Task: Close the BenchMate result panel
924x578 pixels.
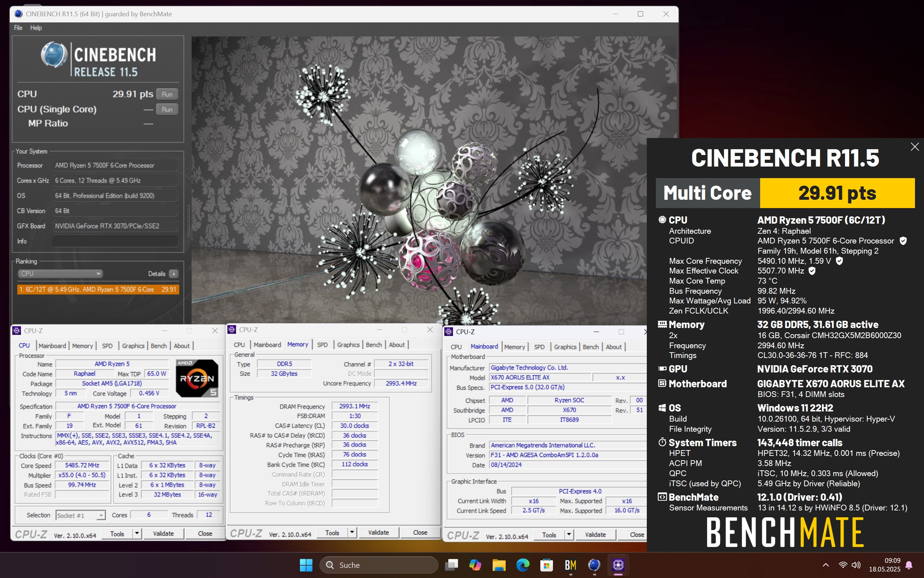Action: 915,147
